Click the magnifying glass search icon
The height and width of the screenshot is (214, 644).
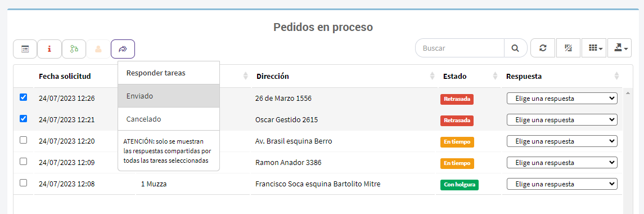(515, 48)
